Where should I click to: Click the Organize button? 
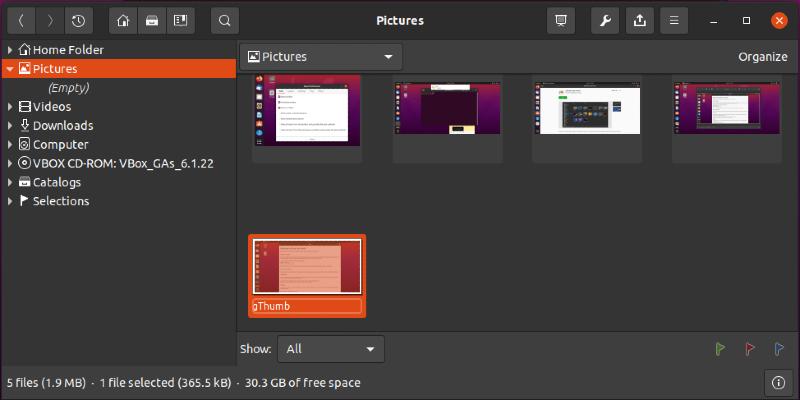click(762, 57)
